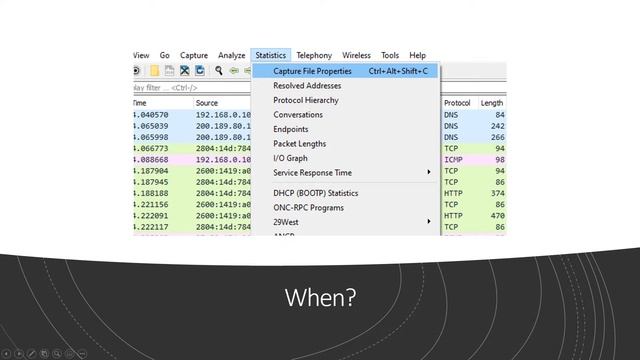Sort by the Protocol column header
Viewport: 640px width, 360px height.
(459, 103)
